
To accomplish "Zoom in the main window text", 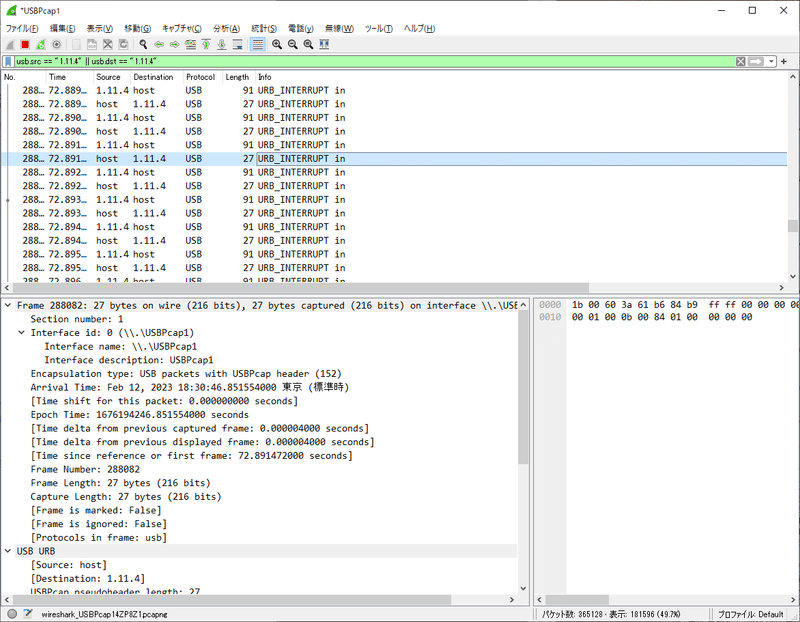I will (x=277, y=45).
